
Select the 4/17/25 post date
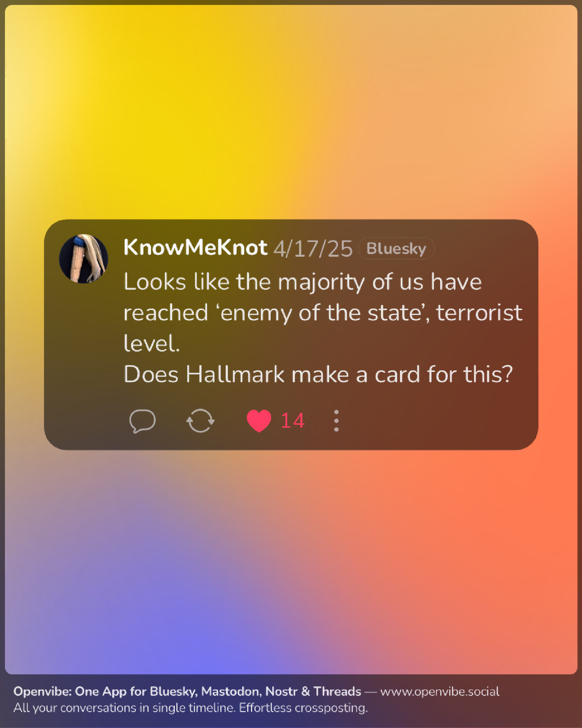coord(313,249)
